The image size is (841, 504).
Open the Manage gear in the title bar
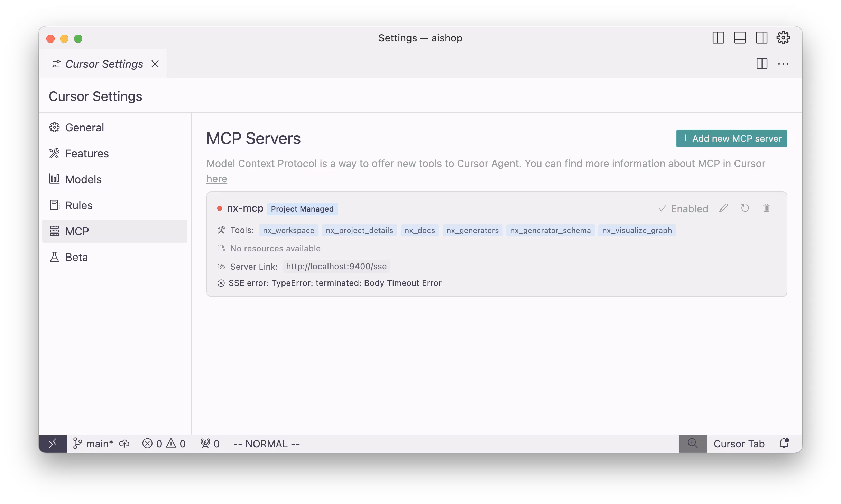783,38
